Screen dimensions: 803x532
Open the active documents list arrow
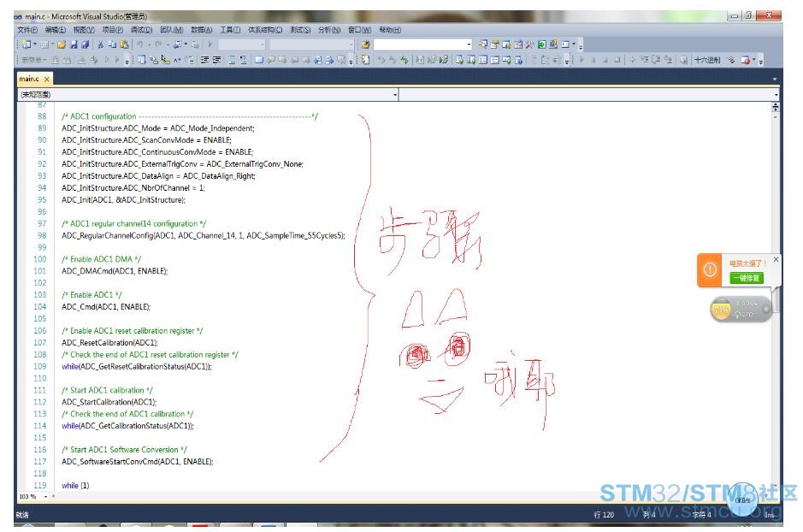click(774, 79)
